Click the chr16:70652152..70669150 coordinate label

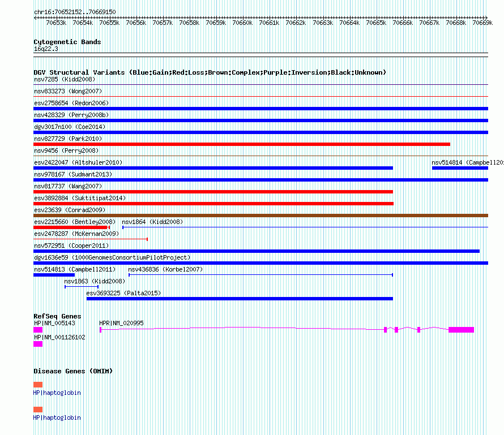pos(75,12)
